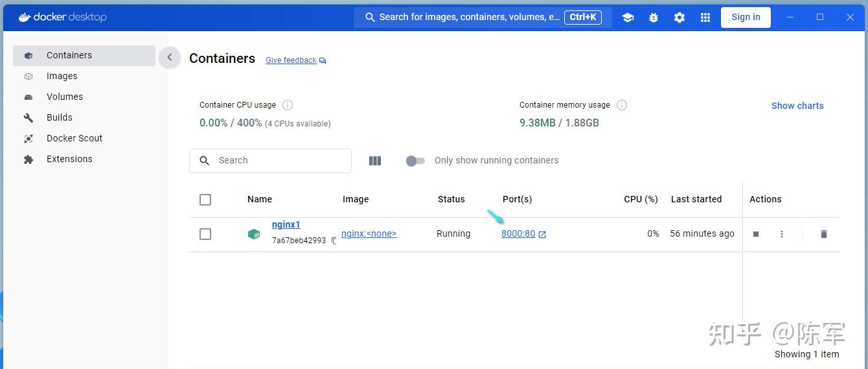
Task: Show info for Container CPU usage
Action: pyautogui.click(x=288, y=105)
